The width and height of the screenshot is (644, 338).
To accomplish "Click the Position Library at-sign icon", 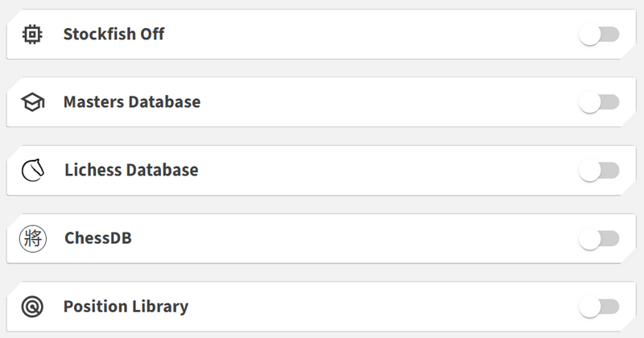I will [x=32, y=307].
